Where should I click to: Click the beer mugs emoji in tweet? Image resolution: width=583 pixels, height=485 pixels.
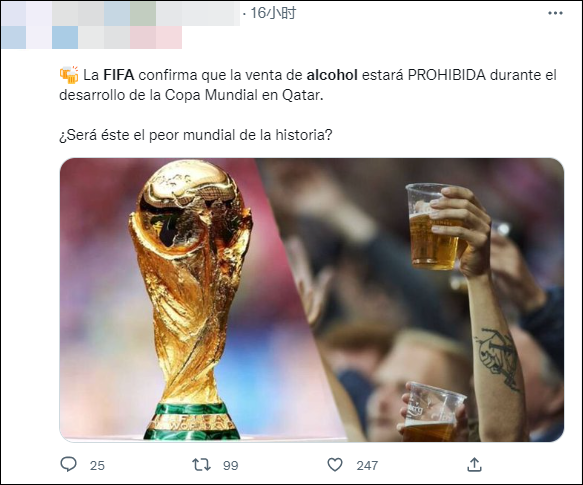coord(69,75)
